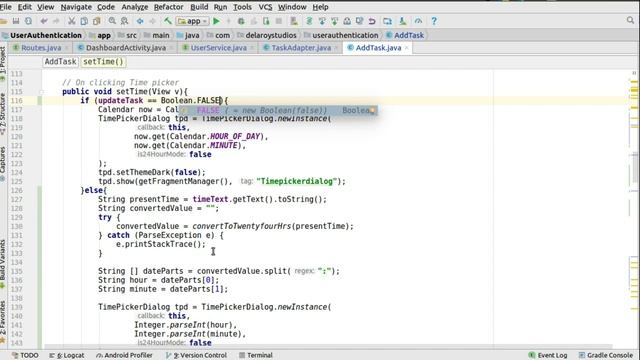Click the Help question mark icon

tap(434, 21)
